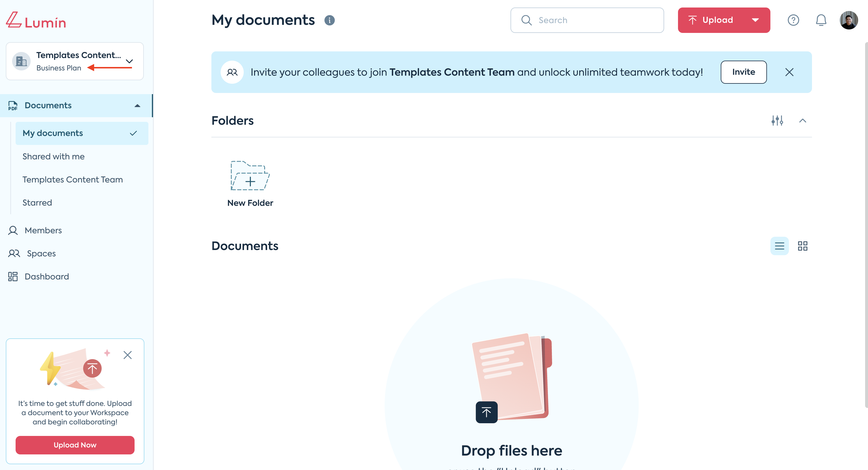
Task: Click the PDF Documents icon in sidebar
Action: pyautogui.click(x=13, y=105)
